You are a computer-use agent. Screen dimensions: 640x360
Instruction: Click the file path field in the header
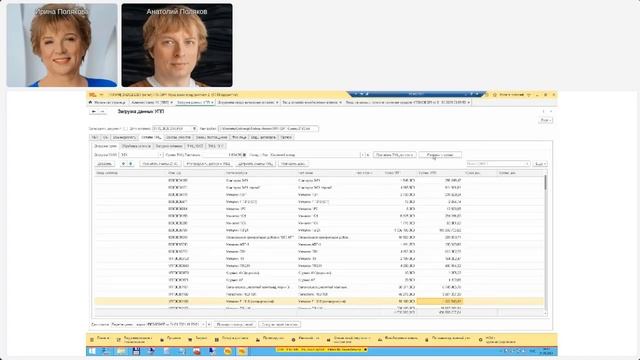coord(268,129)
